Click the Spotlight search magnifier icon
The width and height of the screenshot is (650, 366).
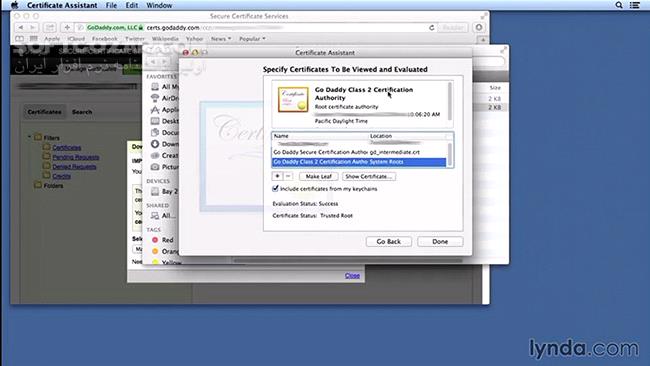619,5
